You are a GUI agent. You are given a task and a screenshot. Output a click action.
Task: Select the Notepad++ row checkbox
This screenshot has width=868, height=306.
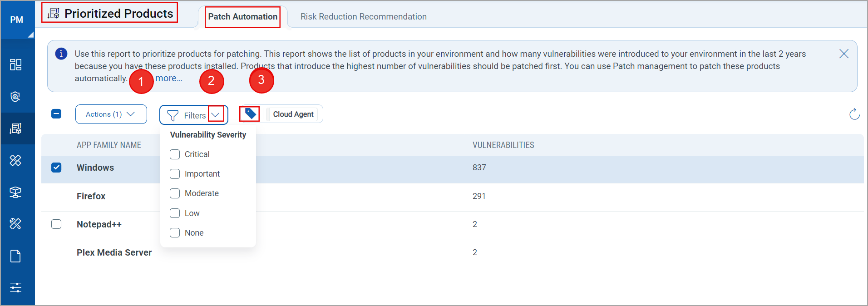pos(56,224)
